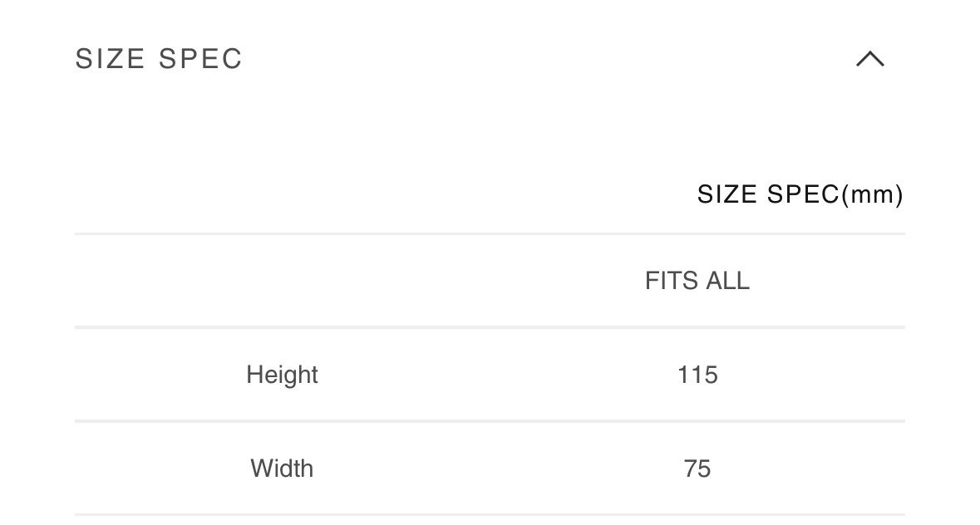Click the divider between Height and Width rows

(489, 421)
